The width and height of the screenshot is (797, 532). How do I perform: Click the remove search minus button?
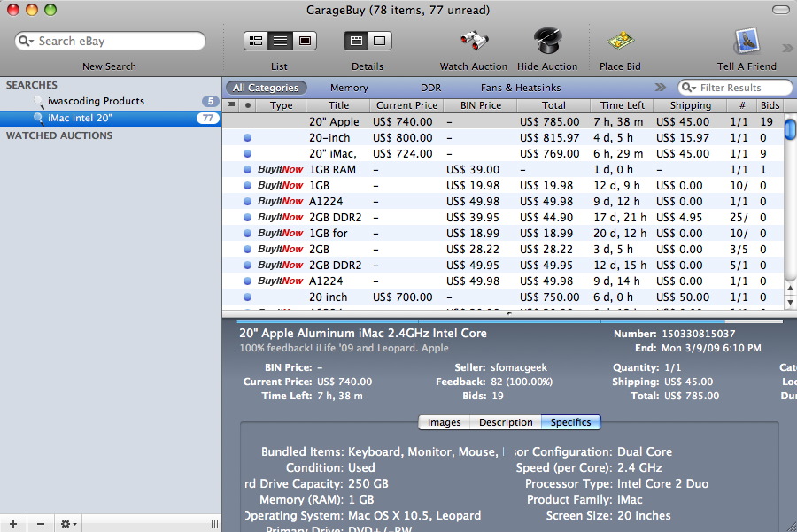coord(41,523)
